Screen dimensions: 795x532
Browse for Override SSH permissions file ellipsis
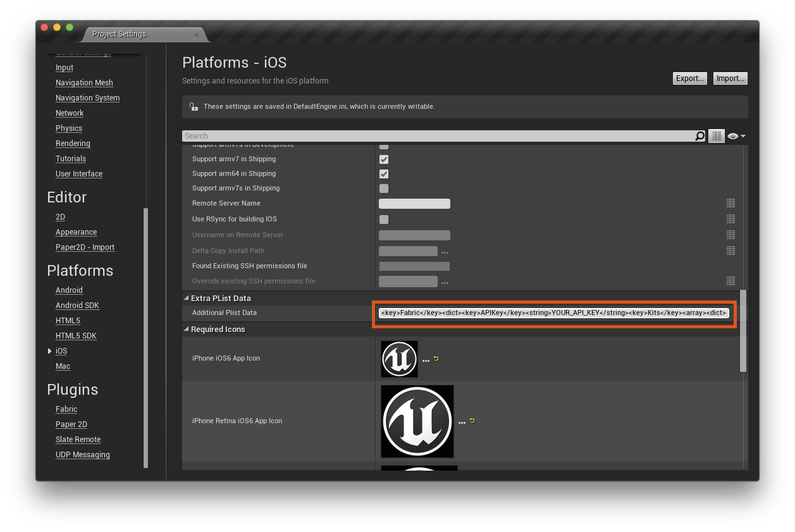point(445,283)
